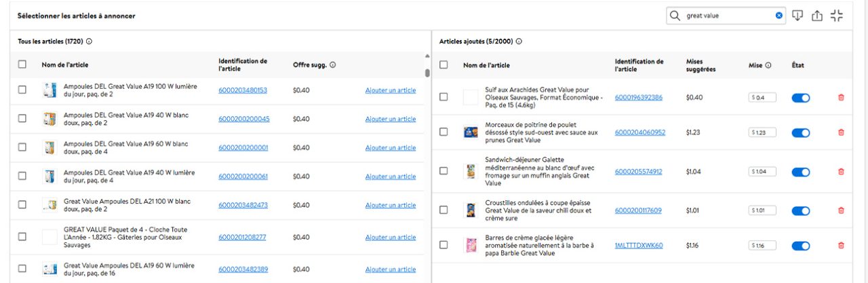Click thumbnail of Ampoules A19 40 W blanc doux
868x283 pixels.
[49, 119]
